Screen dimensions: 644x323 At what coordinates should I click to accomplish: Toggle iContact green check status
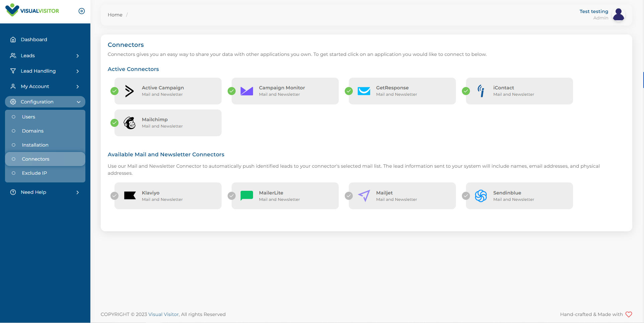point(466,91)
